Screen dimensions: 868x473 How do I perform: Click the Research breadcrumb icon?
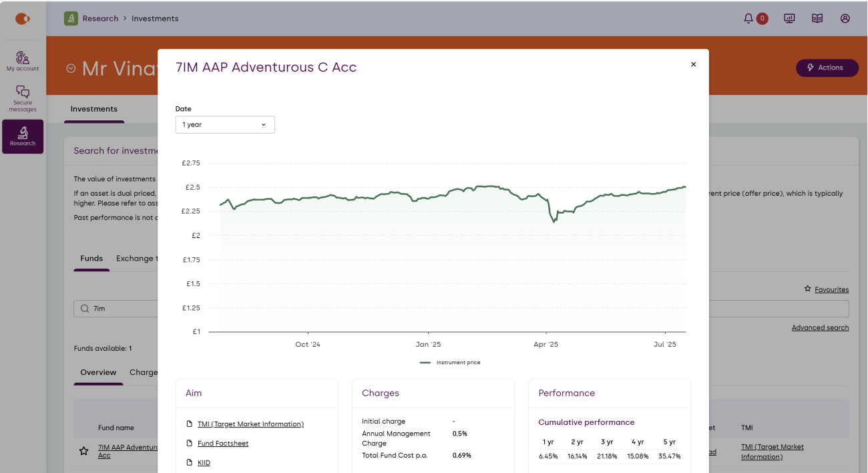[71, 19]
